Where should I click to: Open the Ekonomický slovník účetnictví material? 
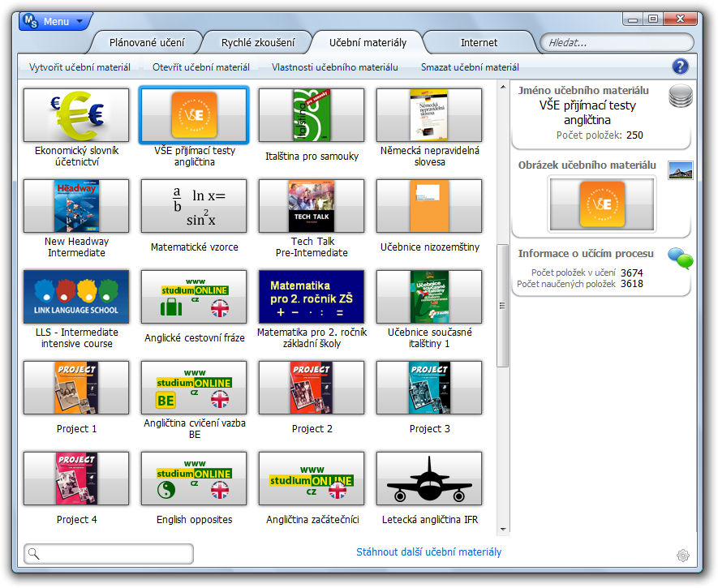[x=76, y=115]
